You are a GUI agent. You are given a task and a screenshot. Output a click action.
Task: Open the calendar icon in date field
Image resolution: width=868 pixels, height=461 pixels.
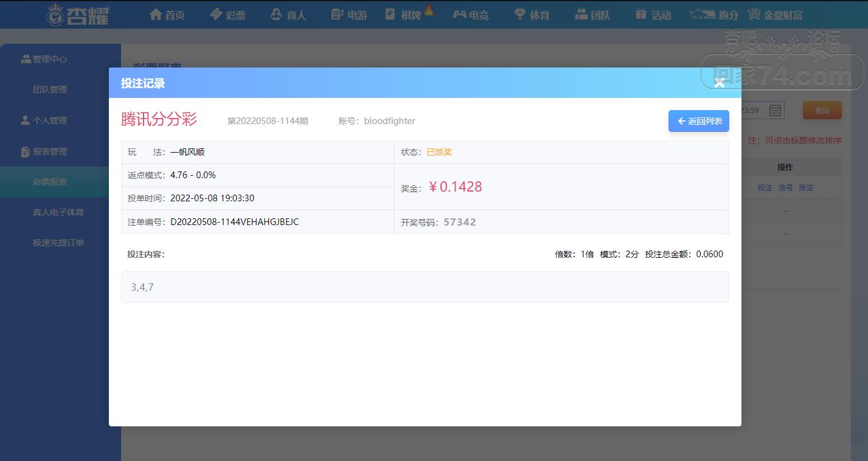[775, 110]
